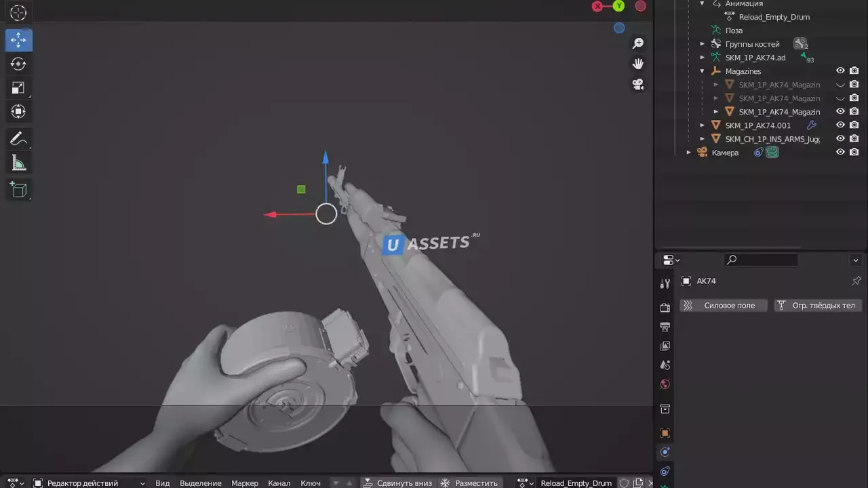This screenshot has height=488, width=868.
Task: Select Reload_Empty_Drum action in outliner
Action: (774, 17)
